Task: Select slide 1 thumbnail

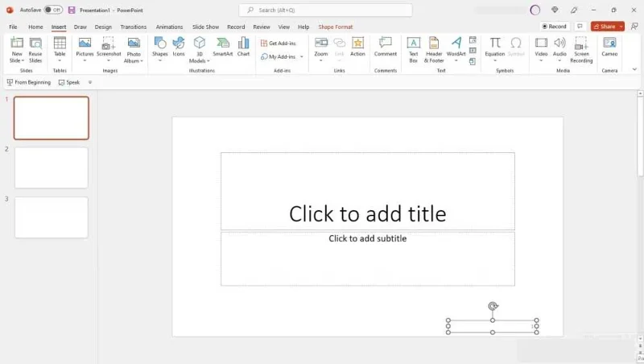Action: point(52,118)
